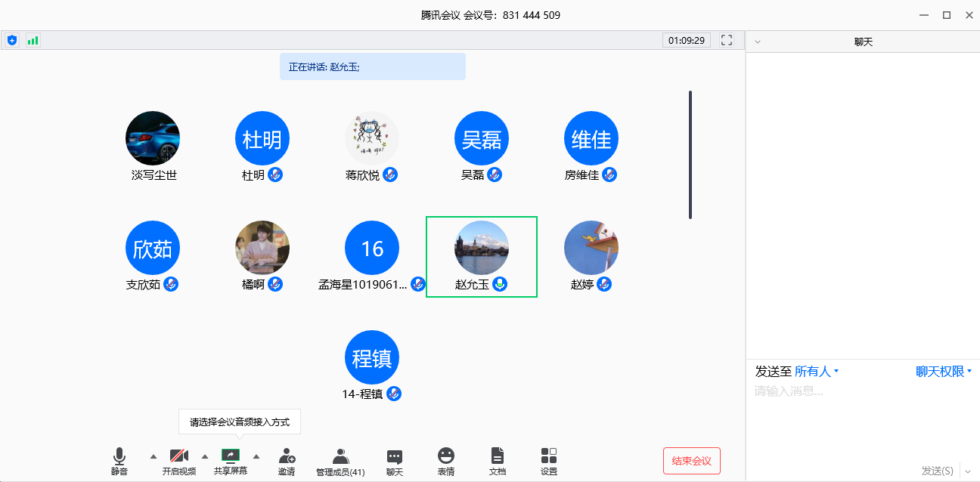
Task: Click the microphone mute (静音) icon
Action: point(119,457)
